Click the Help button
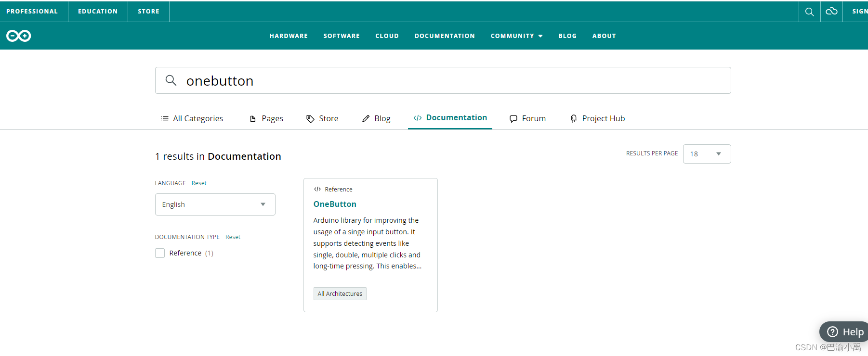868x356 pixels. click(845, 332)
